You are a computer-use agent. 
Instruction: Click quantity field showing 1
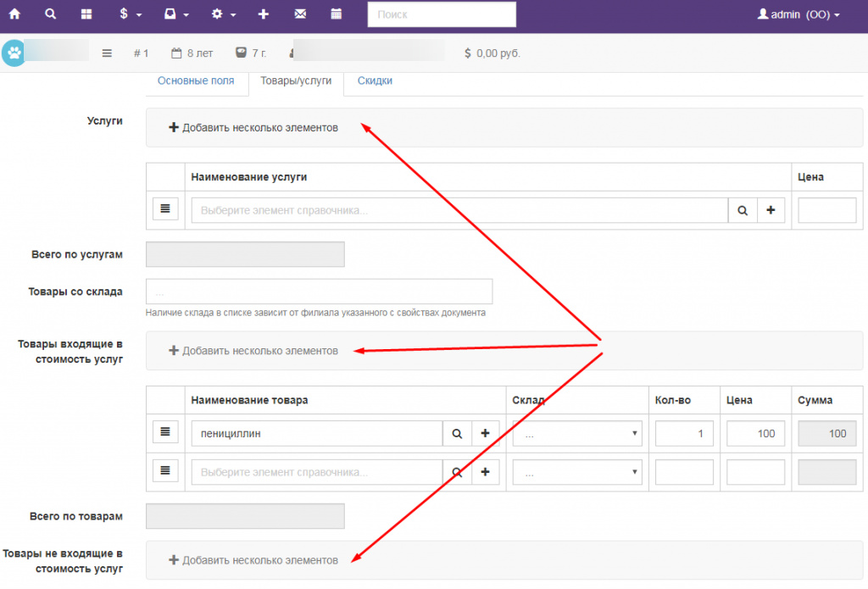[684, 433]
